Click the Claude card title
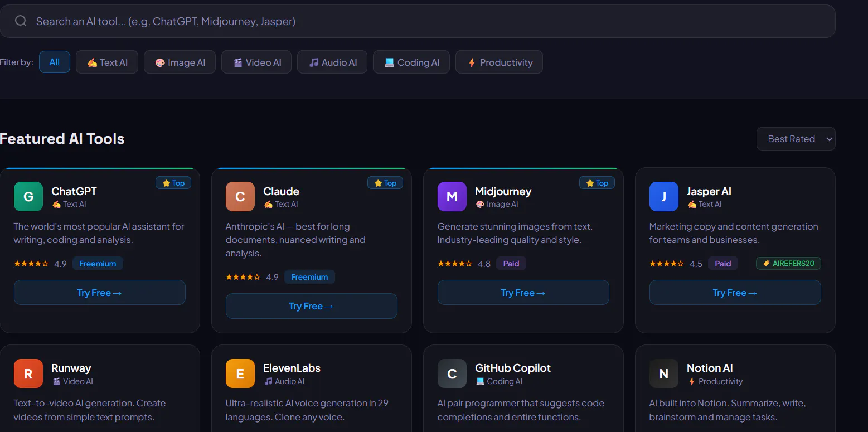 (281, 191)
